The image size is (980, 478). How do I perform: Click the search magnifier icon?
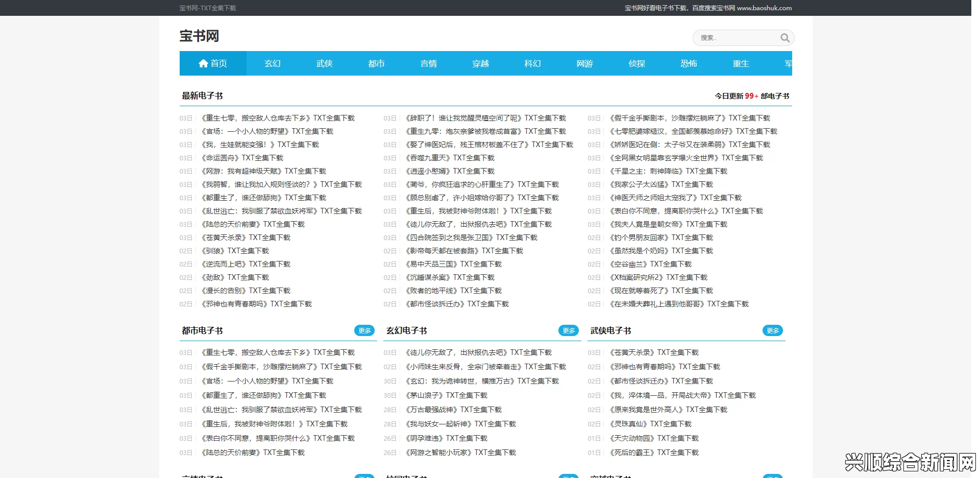coord(785,38)
